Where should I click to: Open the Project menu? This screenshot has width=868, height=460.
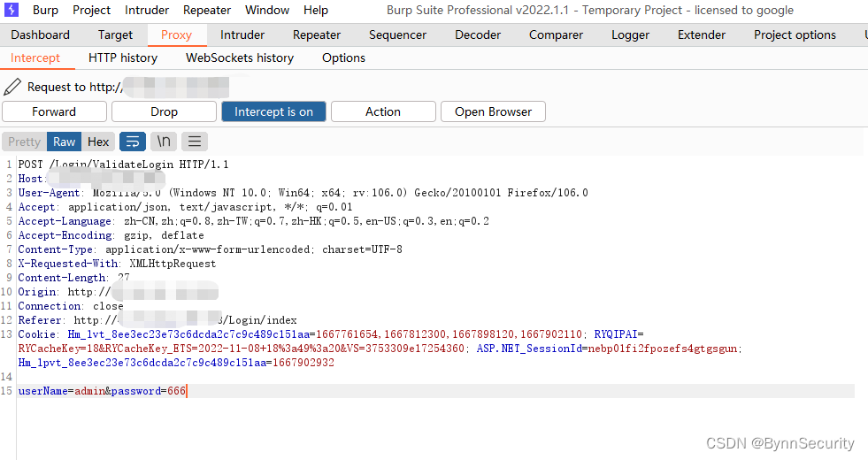click(91, 10)
